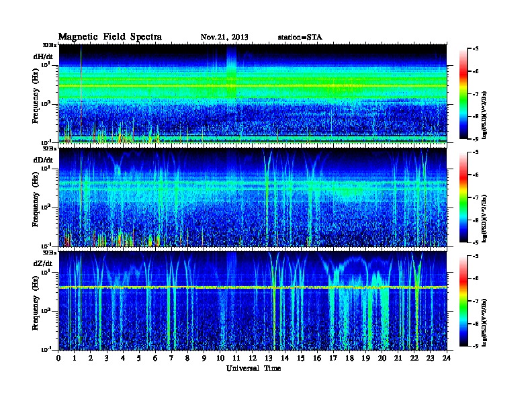Click the "Frequency (Hz)" label of dD/dt panel
Screen dimensions: 532x411
(36, 199)
